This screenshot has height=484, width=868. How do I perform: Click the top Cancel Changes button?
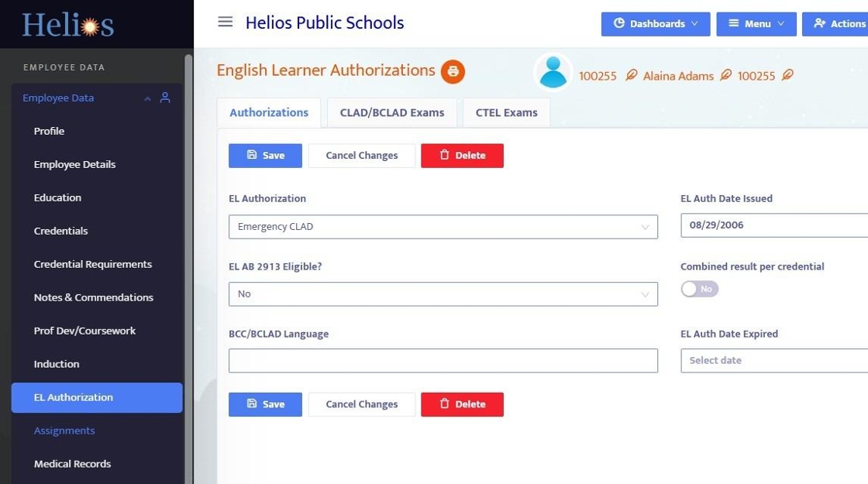[361, 156]
